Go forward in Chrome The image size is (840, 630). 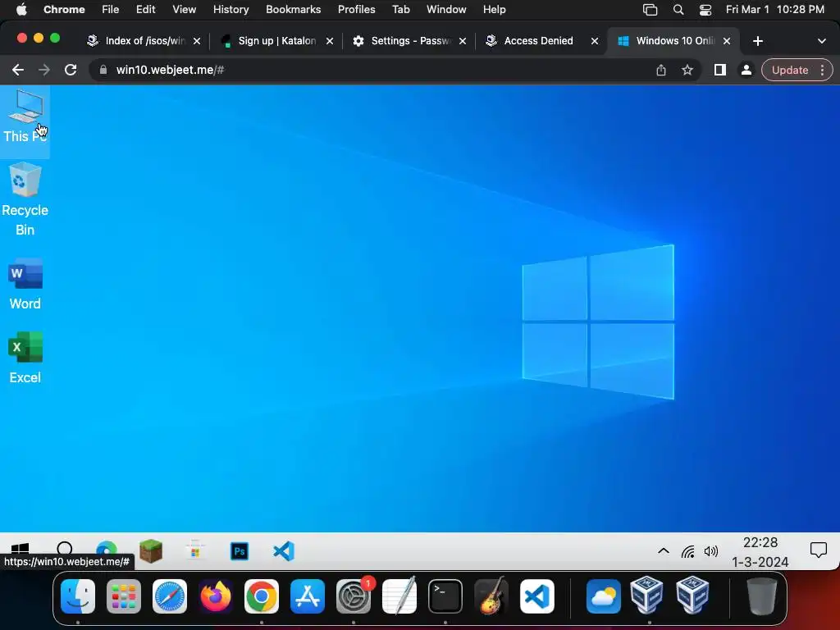44,70
